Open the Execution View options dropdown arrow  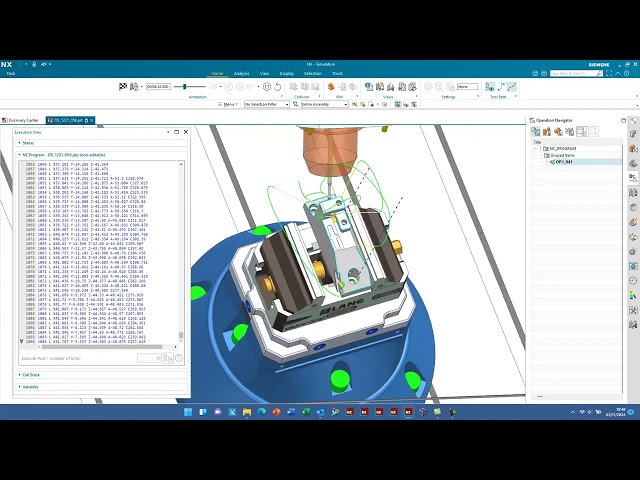(x=168, y=132)
